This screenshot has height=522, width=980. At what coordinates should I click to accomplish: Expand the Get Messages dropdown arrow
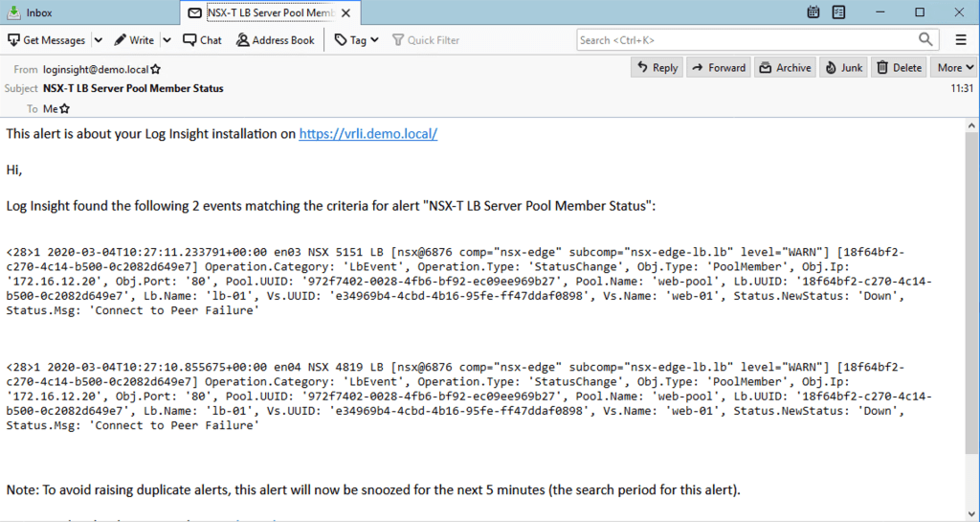point(97,40)
